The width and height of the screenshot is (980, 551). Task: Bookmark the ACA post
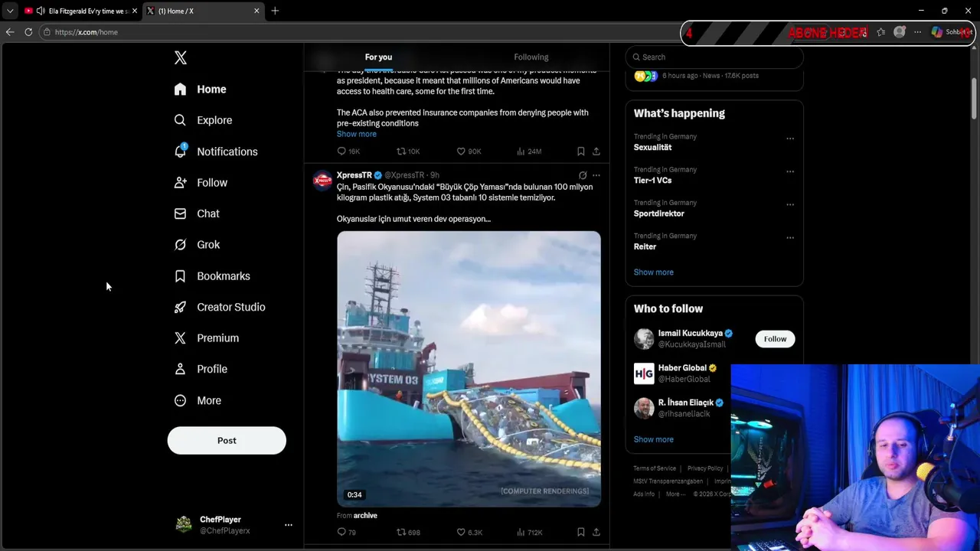coord(581,152)
